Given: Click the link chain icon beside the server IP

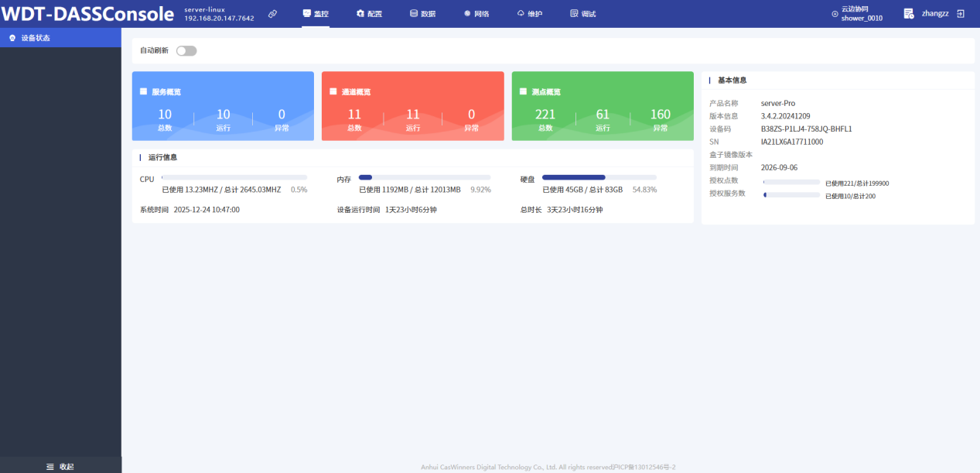Looking at the screenshot, I should [272, 14].
